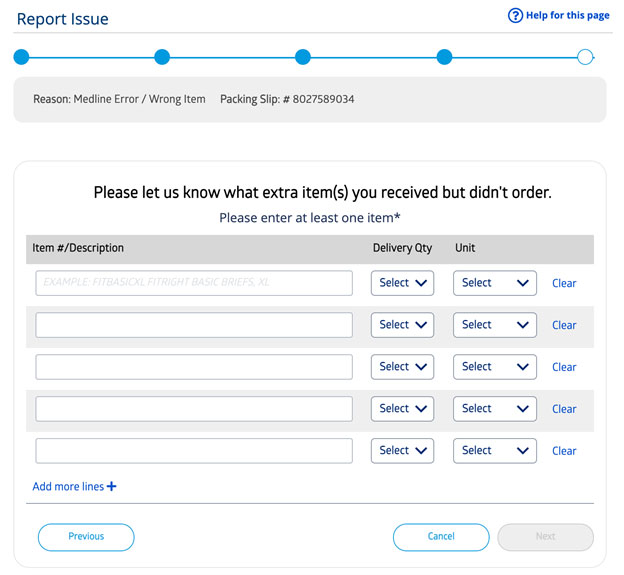Click the third progress step circle
The height and width of the screenshot is (575, 624).
pos(303,57)
